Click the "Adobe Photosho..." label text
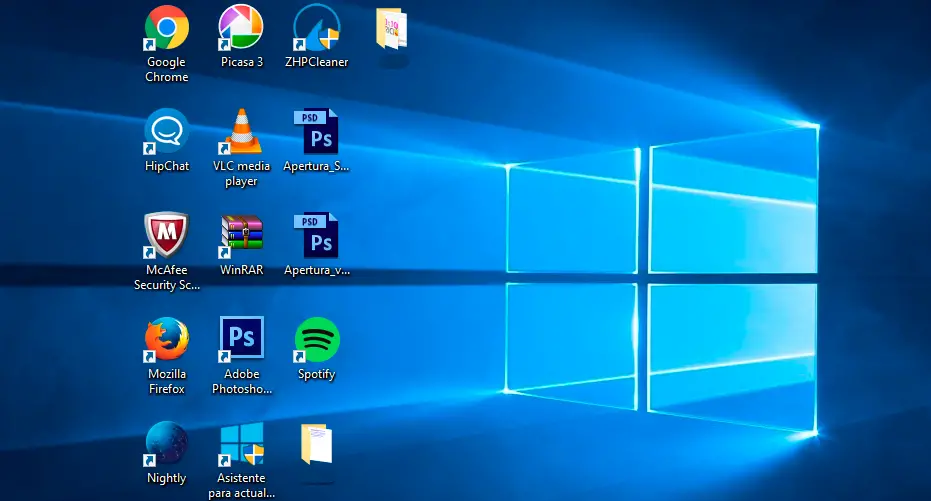The height and width of the screenshot is (501, 931). tap(242, 381)
